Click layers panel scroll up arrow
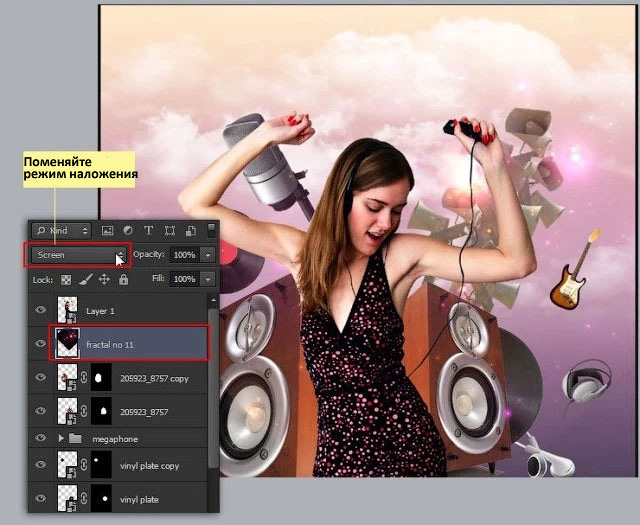Screen dimensions: 640x525 pyautogui.click(x=213, y=300)
